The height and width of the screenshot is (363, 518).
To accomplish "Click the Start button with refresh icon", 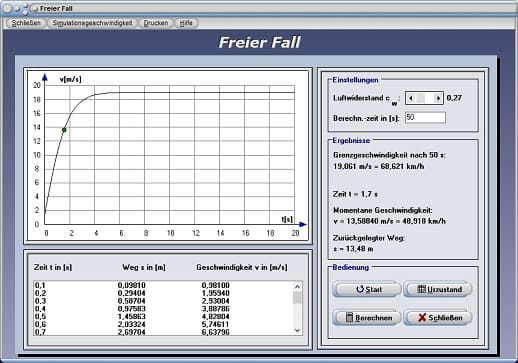I will point(367,289).
